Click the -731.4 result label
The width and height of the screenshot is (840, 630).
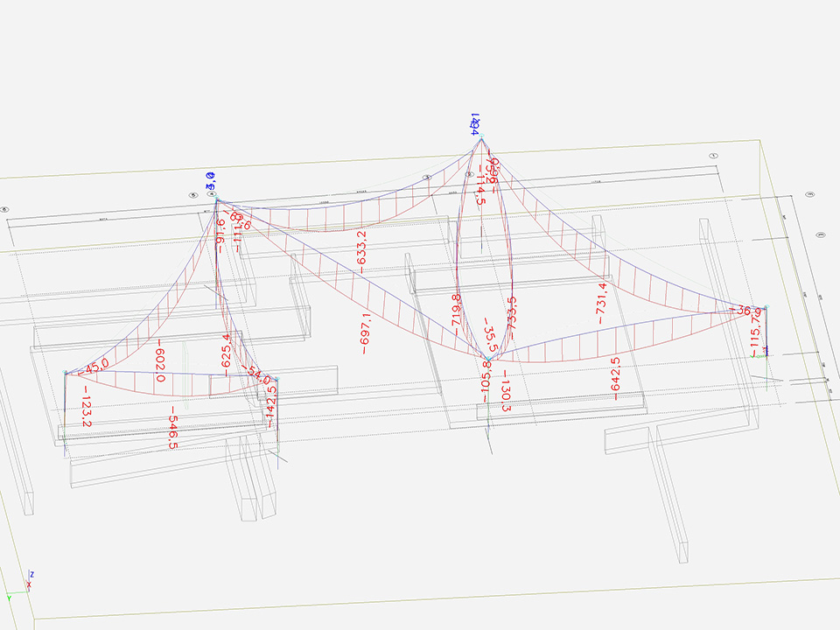(x=602, y=303)
